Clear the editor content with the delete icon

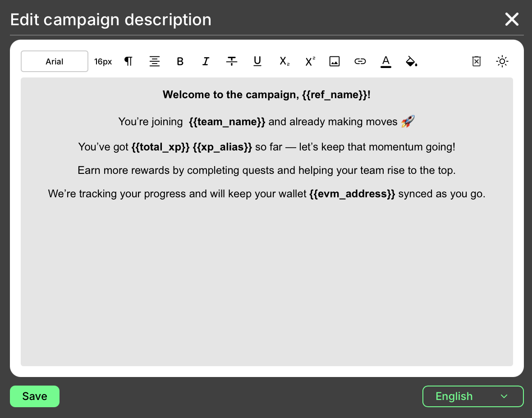point(477,62)
